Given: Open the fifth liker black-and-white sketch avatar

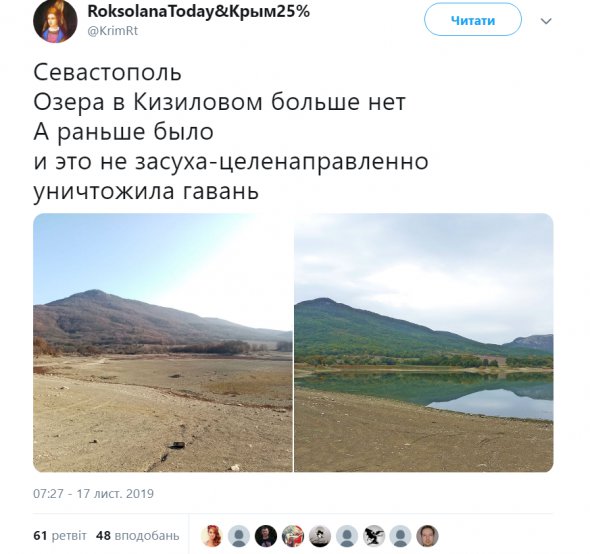Looking at the screenshot, I should pos(320,536).
